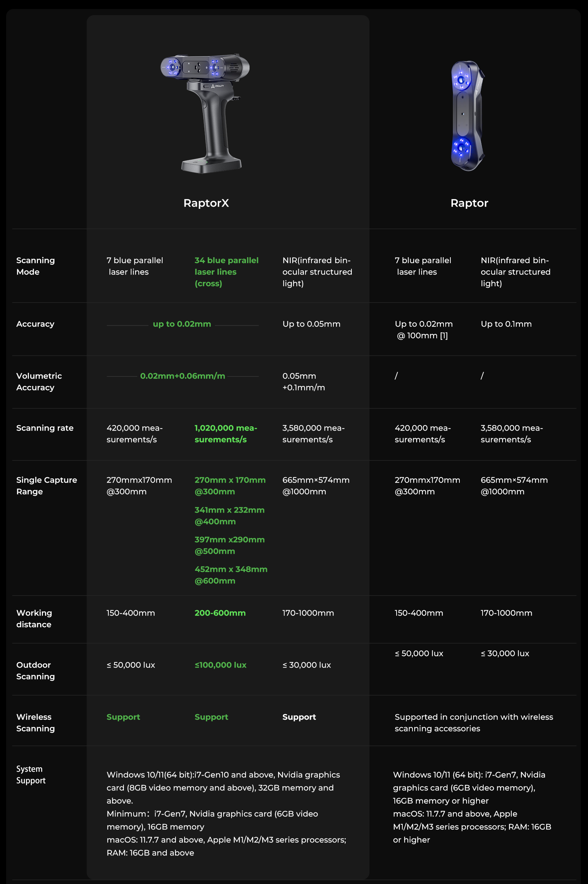Click the 'Scanning Mode' row label
The width and height of the screenshot is (588, 884).
click(36, 266)
